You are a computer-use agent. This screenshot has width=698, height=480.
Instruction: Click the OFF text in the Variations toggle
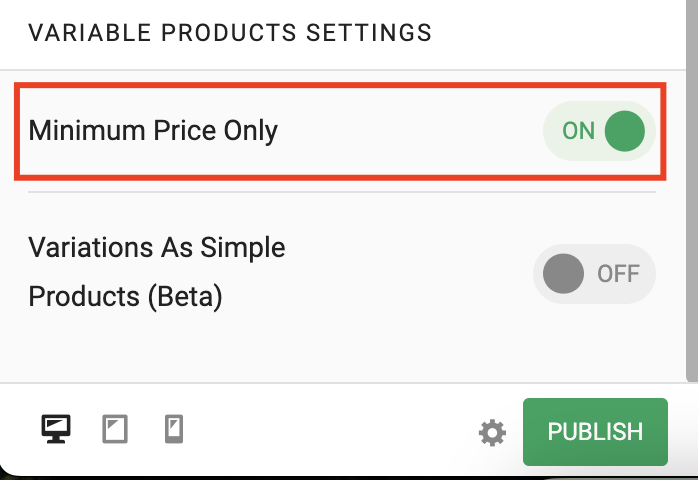click(x=618, y=274)
